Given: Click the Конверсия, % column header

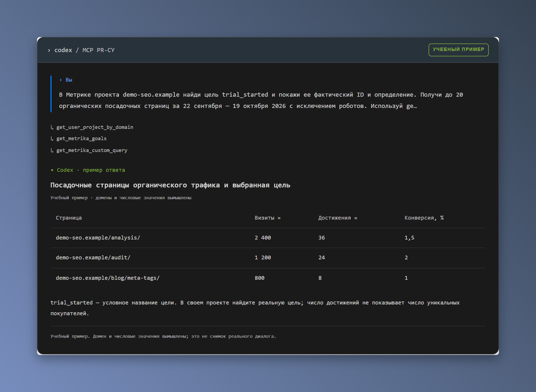Looking at the screenshot, I should coord(424,218).
